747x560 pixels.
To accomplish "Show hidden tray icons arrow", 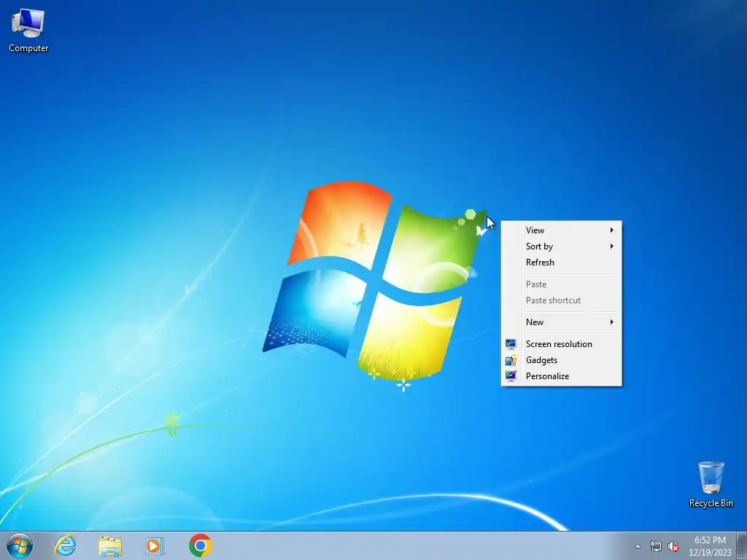I will click(x=638, y=547).
